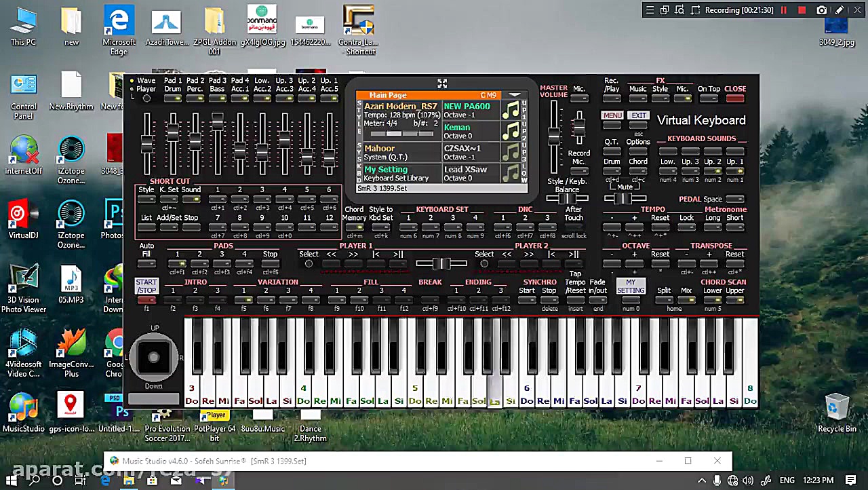Toggle the Chord Memory button
The width and height of the screenshot is (868, 490).
pos(354,227)
